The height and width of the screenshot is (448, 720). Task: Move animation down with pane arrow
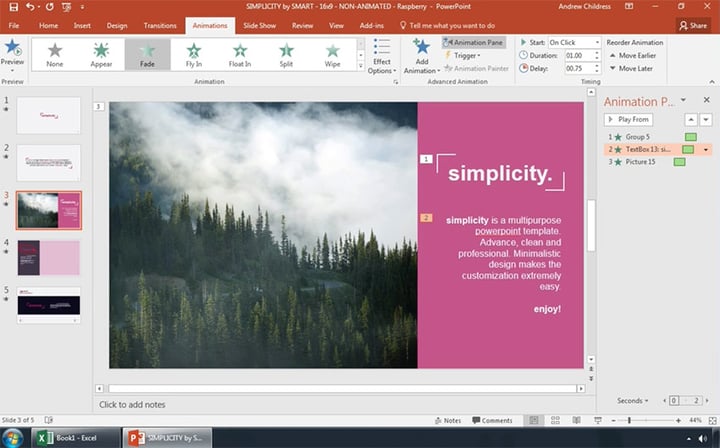tap(706, 120)
